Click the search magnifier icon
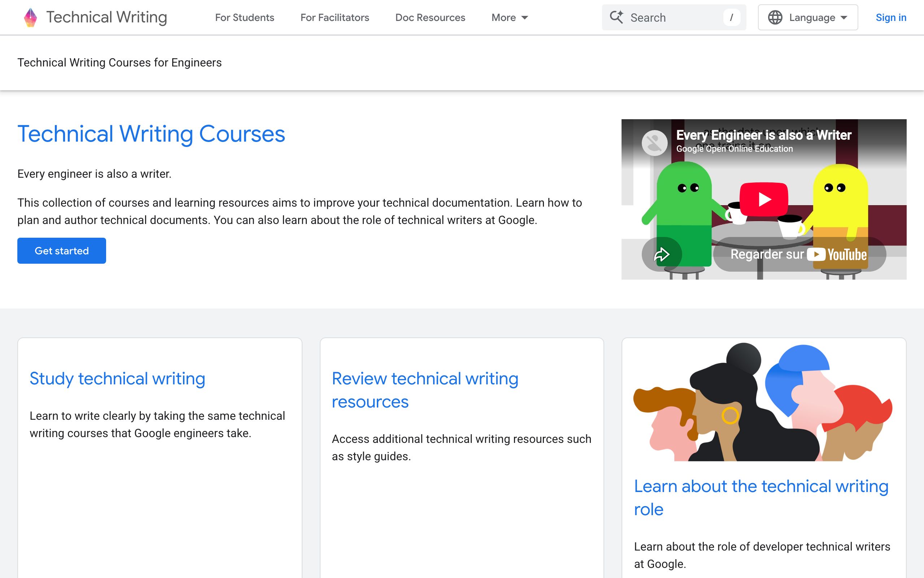Screen dimensions: 924x578 click(x=616, y=17)
